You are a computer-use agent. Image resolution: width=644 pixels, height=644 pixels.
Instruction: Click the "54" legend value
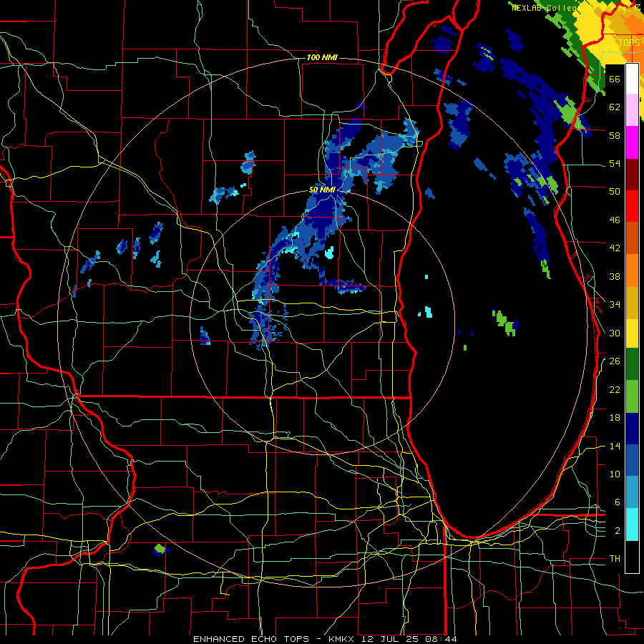pyautogui.click(x=615, y=163)
